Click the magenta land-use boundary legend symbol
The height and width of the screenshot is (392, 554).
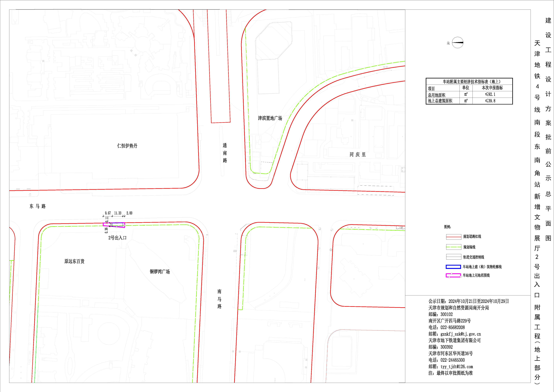(x=453, y=275)
